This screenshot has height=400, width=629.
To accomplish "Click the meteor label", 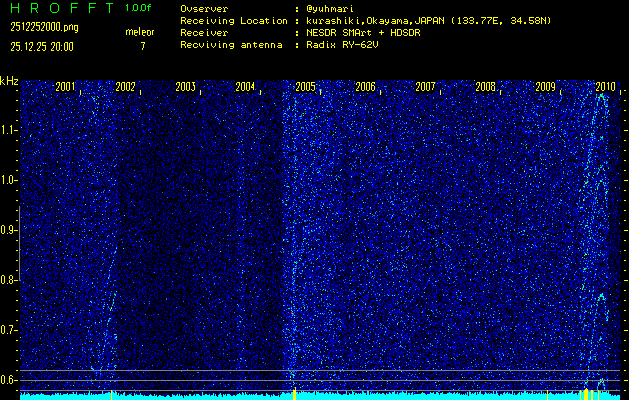I will (x=140, y=32).
